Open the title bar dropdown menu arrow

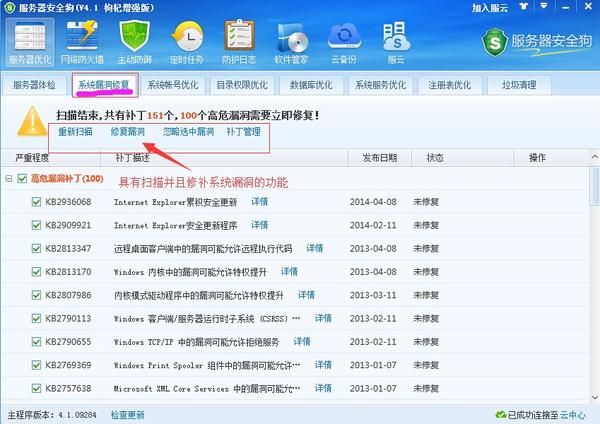[x=543, y=7]
